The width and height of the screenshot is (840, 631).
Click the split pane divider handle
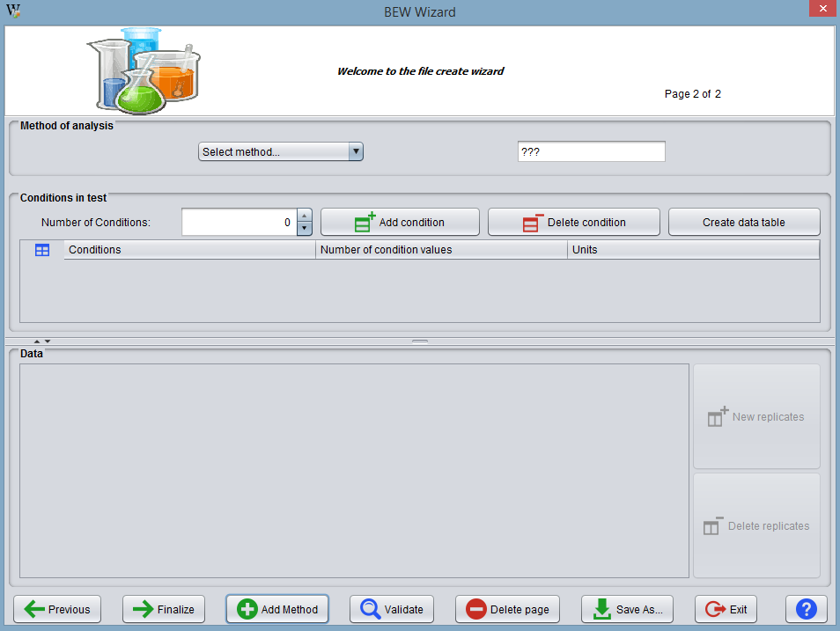420,341
